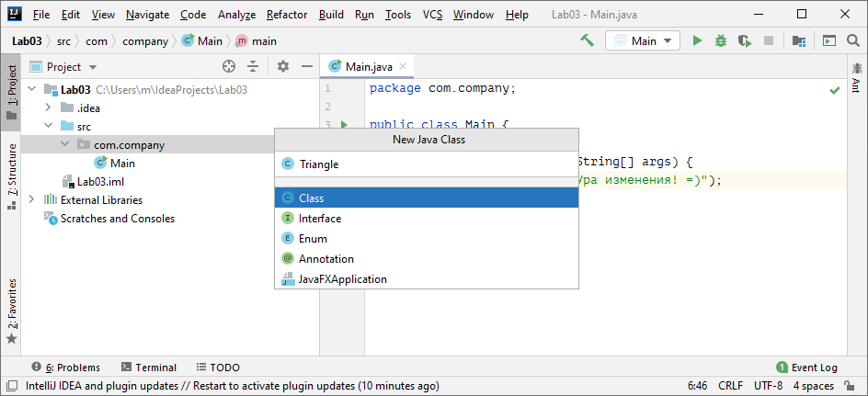The image size is (868, 396).
Task: Click the Select Opened File crosshair icon
Action: (x=229, y=67)
